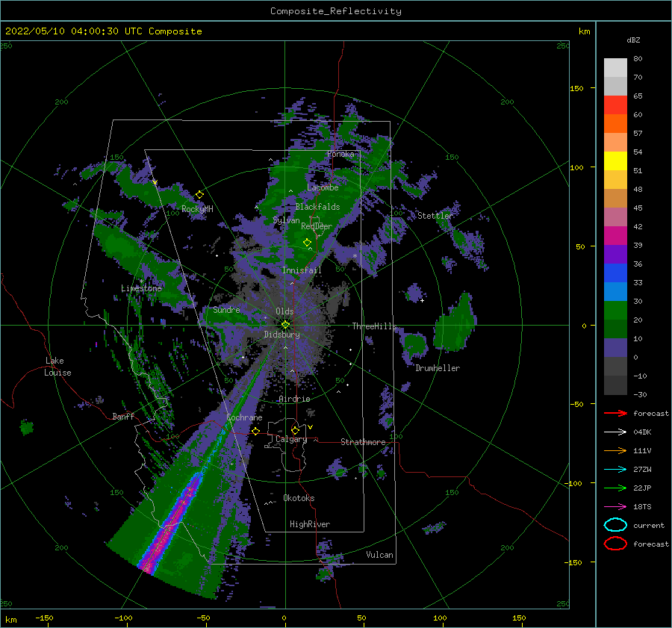Click the Airdrie label
The height and width of the screenshot is (628, 672).
tap(294, 399)
